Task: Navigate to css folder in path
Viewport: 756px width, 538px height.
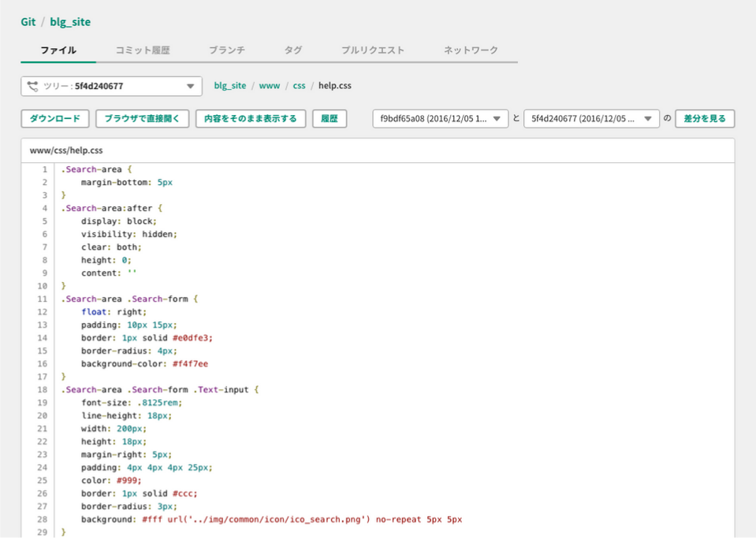Action: pyautogui.click(x=299, y=86)
